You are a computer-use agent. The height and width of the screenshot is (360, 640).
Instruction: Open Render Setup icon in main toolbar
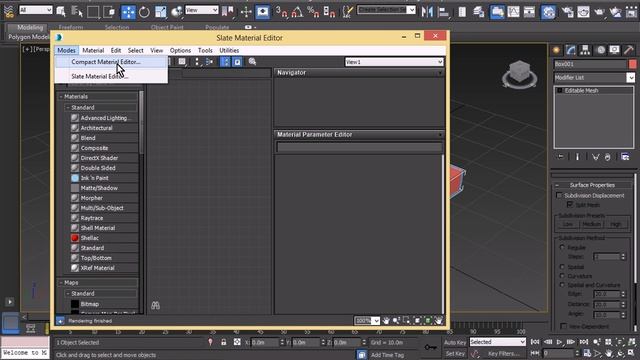(x=567, y=12)
